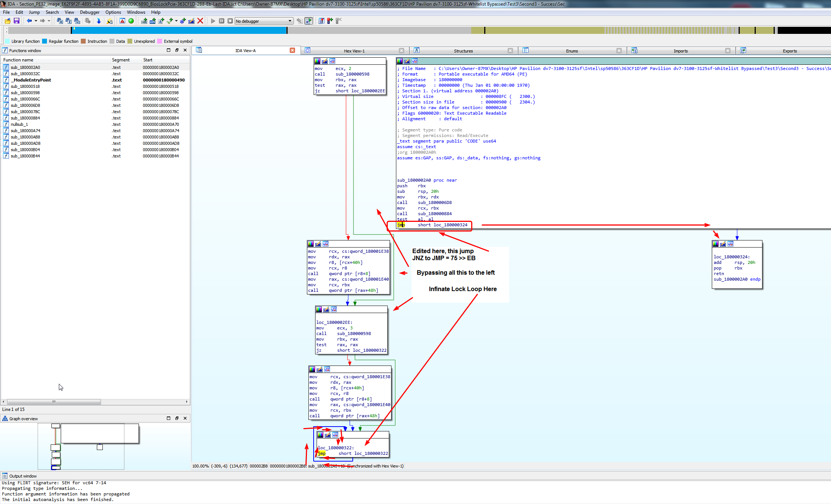The height and width of the screenshot is (504, 831).
Task: Click the green circle toolbar icon
Action: [x=131, y=21]
